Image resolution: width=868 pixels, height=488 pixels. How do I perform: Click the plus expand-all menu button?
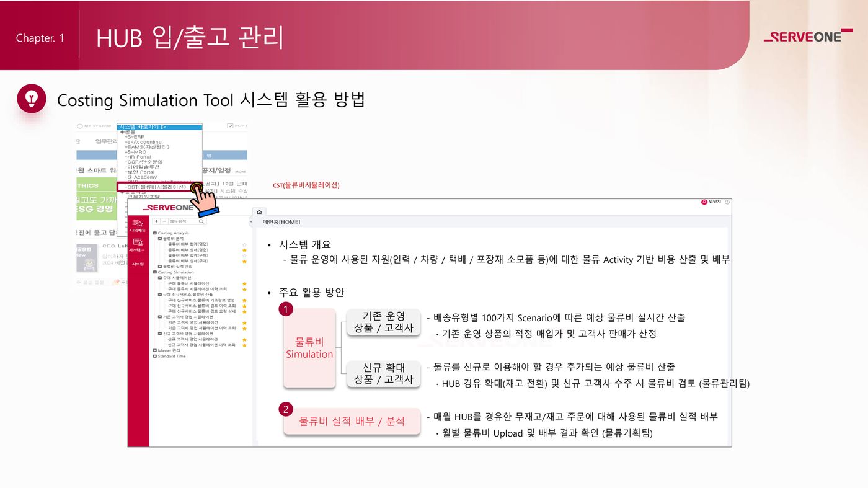coord(156,221)
